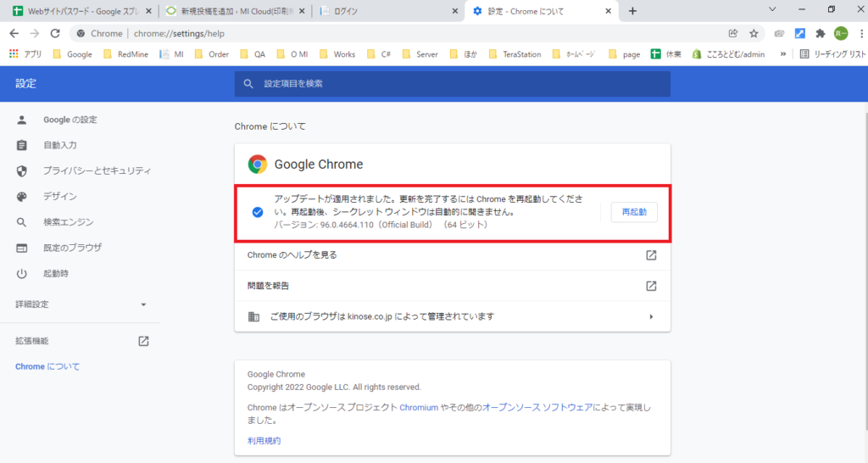
Task: Open Chrome のヘルプを見る
Action: 453,255
